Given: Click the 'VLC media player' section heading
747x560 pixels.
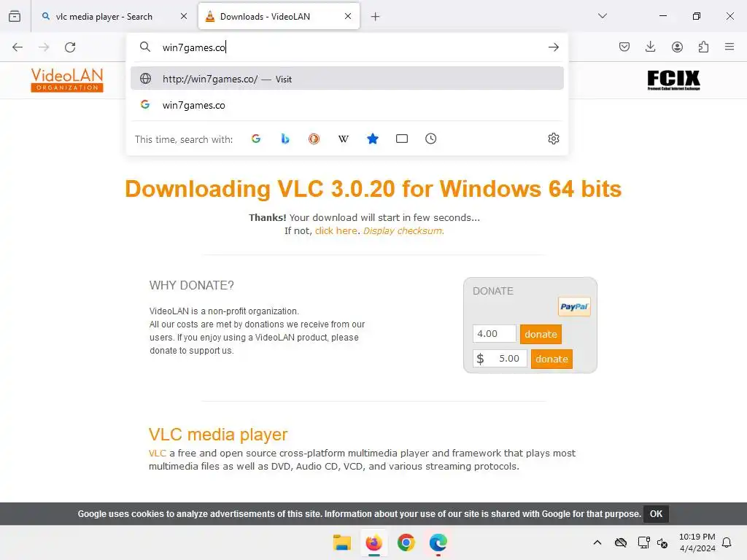Looking at the screenshot, I should click(218, 435).
